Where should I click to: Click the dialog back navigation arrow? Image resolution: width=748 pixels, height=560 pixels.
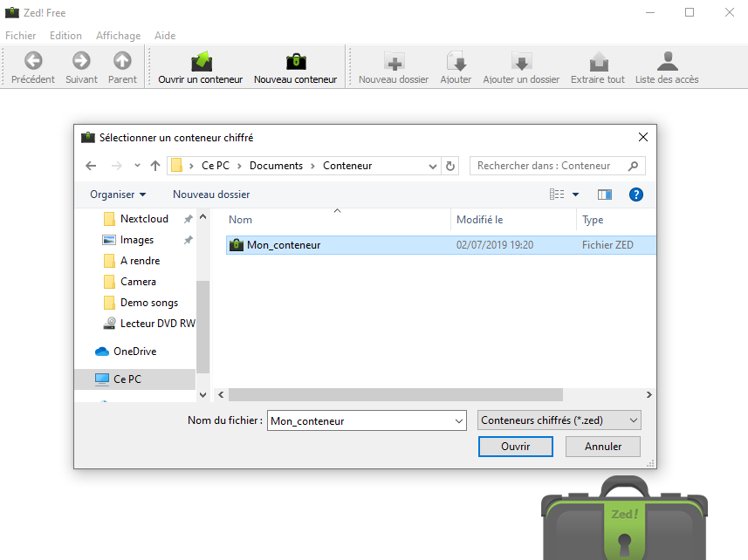tap(91, 166)
